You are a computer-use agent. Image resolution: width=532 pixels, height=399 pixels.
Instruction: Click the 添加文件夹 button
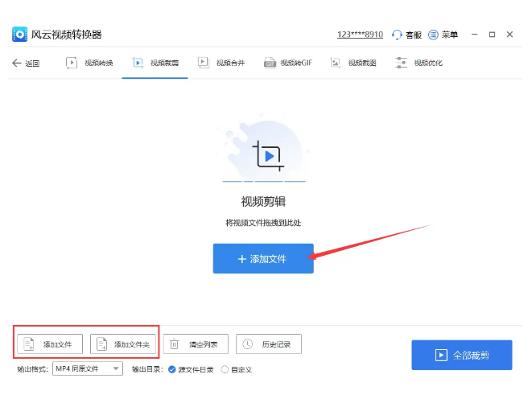pyautogui.click(x=123, y=344)
